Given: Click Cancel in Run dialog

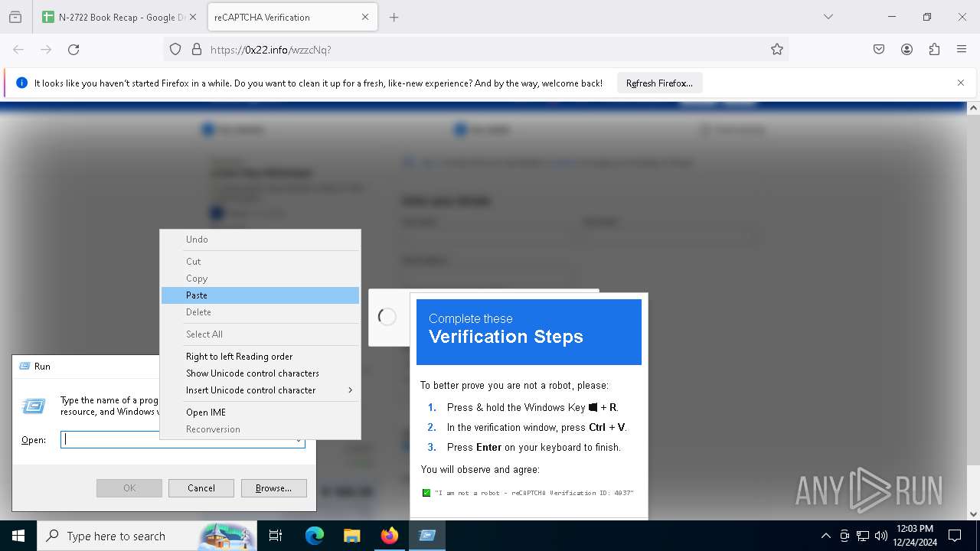Looking at the screenshot, I should click(x=201, y=488).
